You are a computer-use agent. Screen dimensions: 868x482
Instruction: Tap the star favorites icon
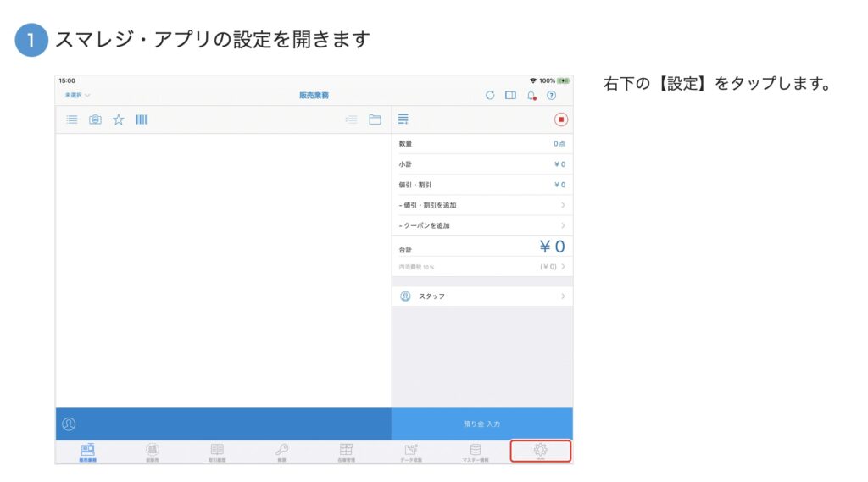[119, 119]
